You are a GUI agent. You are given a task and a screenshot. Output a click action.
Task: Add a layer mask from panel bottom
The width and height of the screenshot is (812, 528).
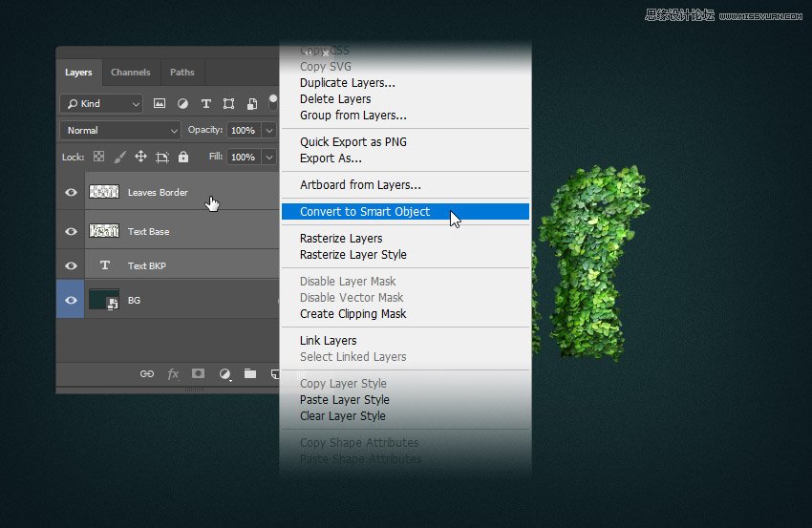pyautogui.click(x=199, y=374)
